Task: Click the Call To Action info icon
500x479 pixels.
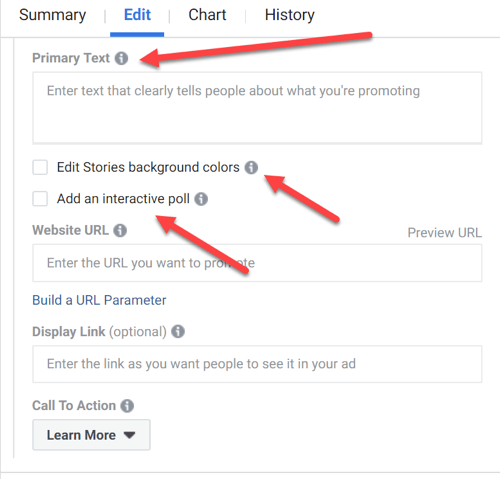Action: [127, 406]
